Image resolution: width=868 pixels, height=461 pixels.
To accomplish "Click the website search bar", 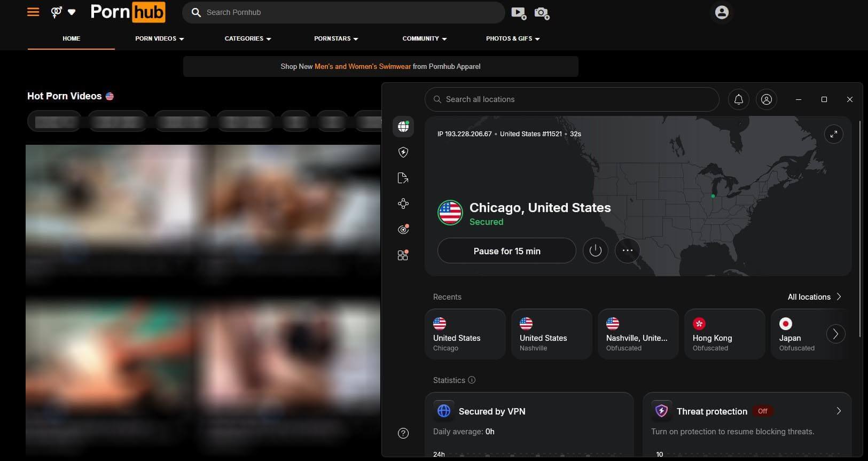I will pyautogui.click(x=343, y=12).
